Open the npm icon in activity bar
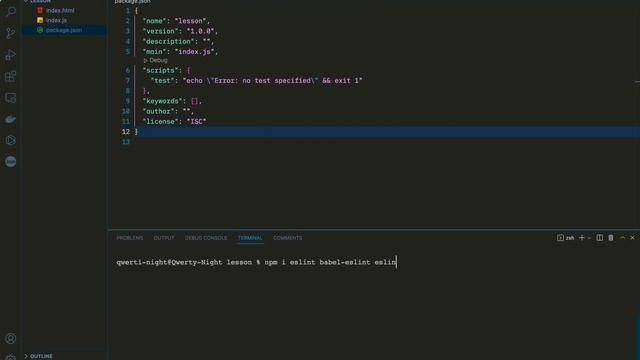The width and height of the screenshot is (640, 360). click(11, 162)
